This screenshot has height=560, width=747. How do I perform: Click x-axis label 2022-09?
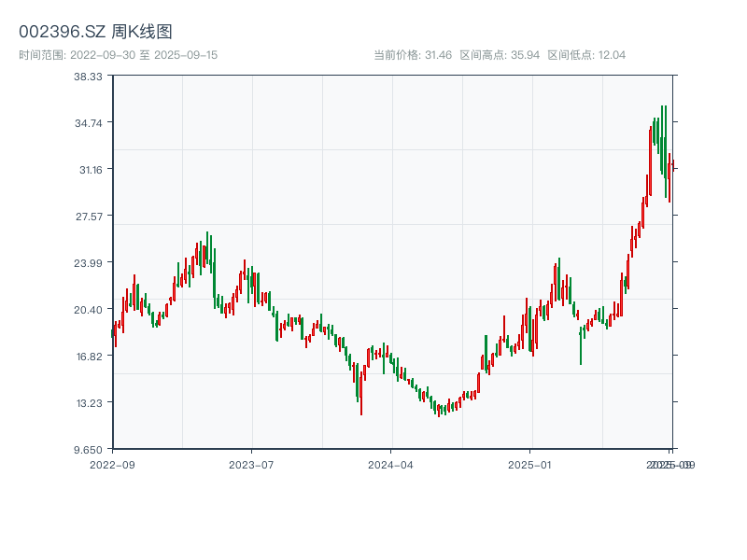[x=112, y=465]
